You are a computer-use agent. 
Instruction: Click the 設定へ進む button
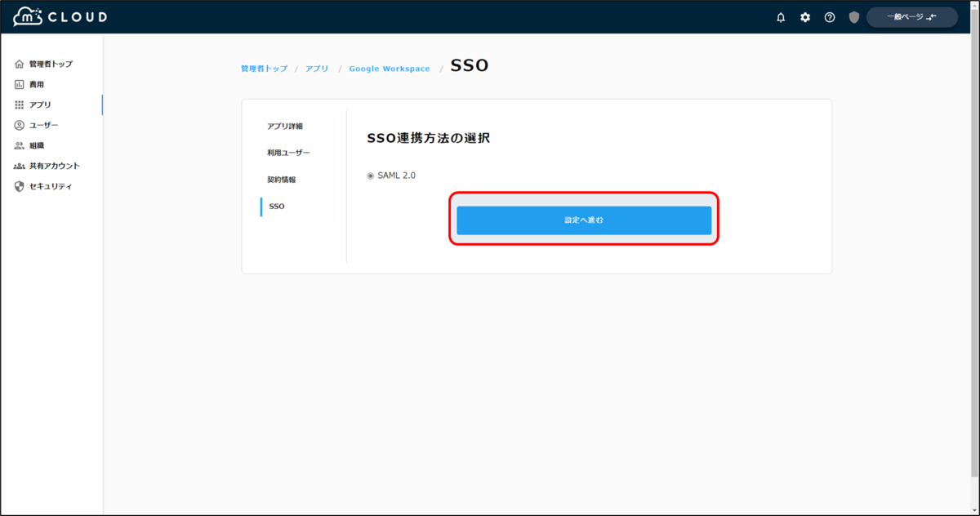584,220
